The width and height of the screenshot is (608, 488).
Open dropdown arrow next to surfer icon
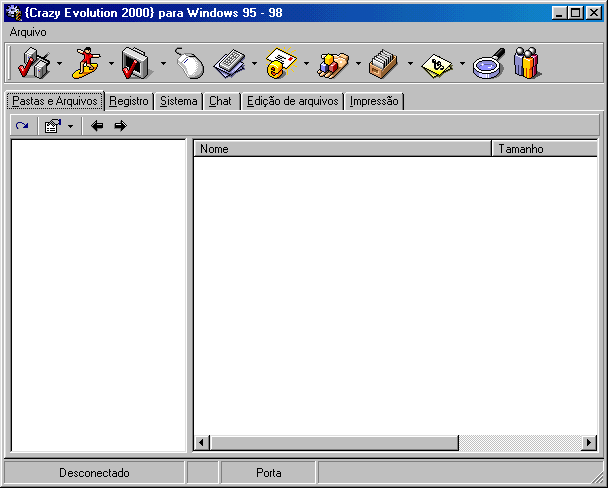[x=111, y=64]
